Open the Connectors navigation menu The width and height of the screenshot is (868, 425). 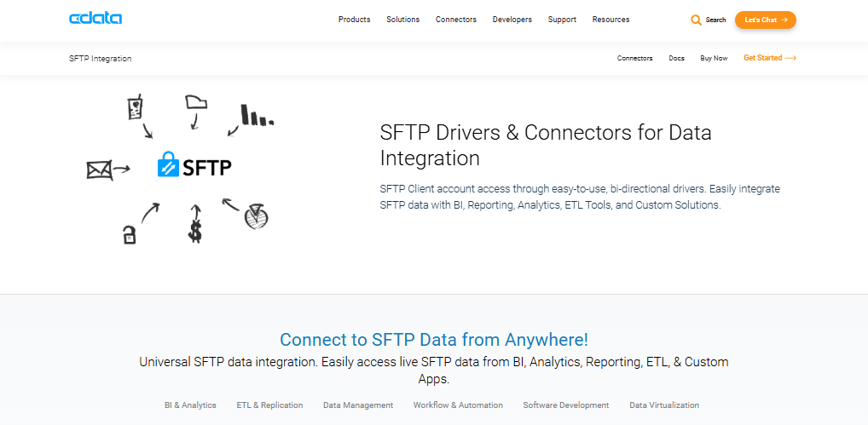click(x=456, y=20)
